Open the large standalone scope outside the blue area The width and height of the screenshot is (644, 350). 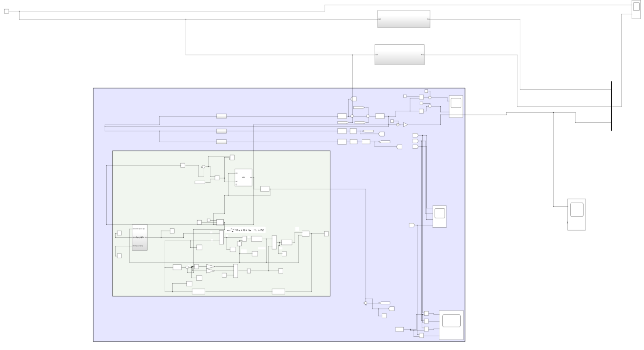click(x=576, y=214)
